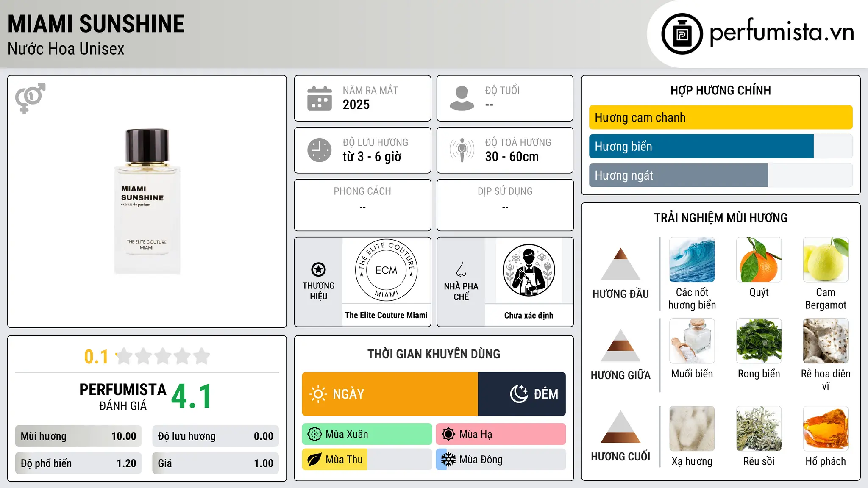Click the sun icon for Mùa Hạ
The width and height of the screenshot is (868, 488).
448,434
